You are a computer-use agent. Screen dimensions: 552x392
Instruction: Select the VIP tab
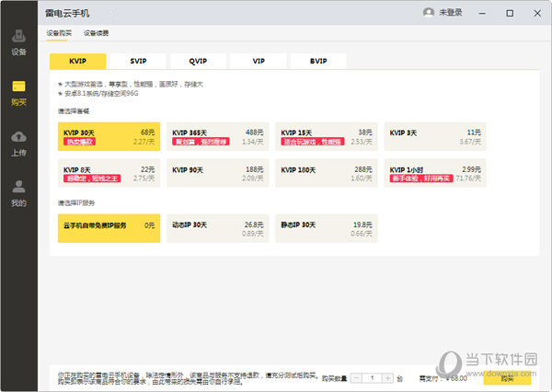(259, 61)
